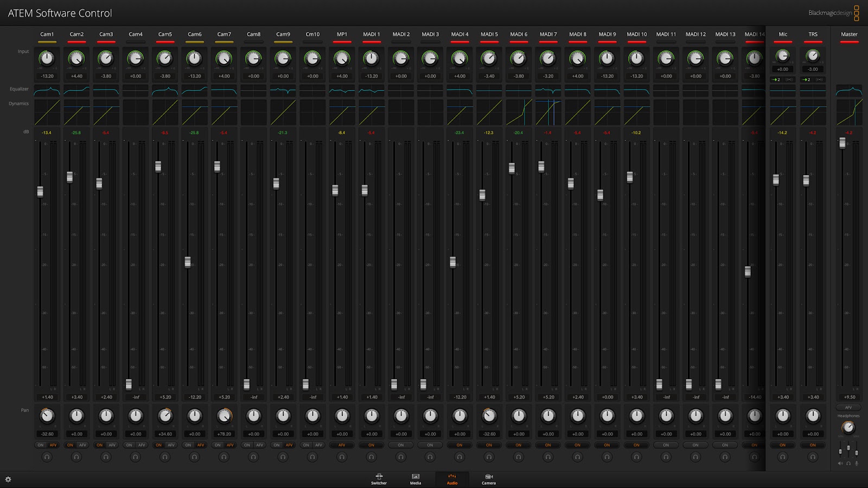
Task: Switch to the Media tab
Action: (x=416, y=479)
